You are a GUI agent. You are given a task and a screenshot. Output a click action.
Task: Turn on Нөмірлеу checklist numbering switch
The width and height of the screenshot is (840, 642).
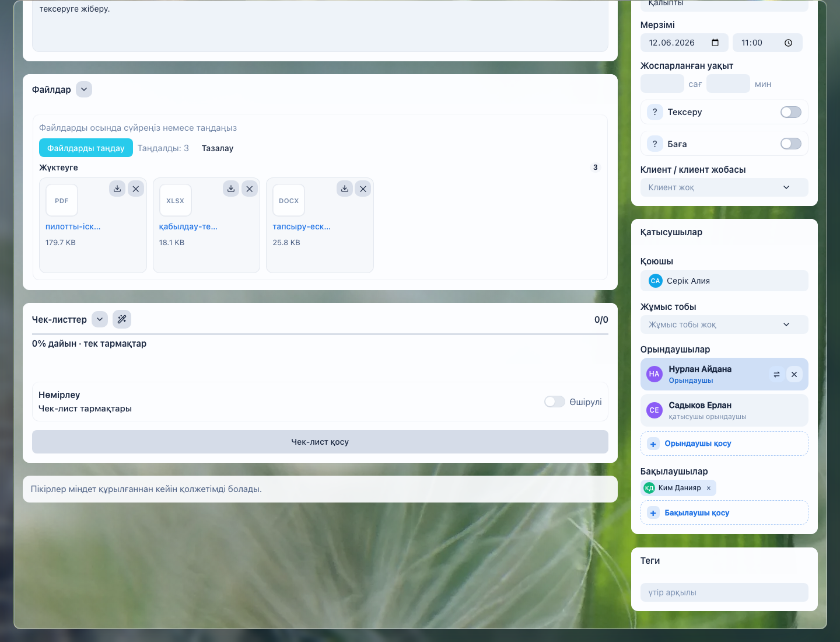click(x=555, y=402)
